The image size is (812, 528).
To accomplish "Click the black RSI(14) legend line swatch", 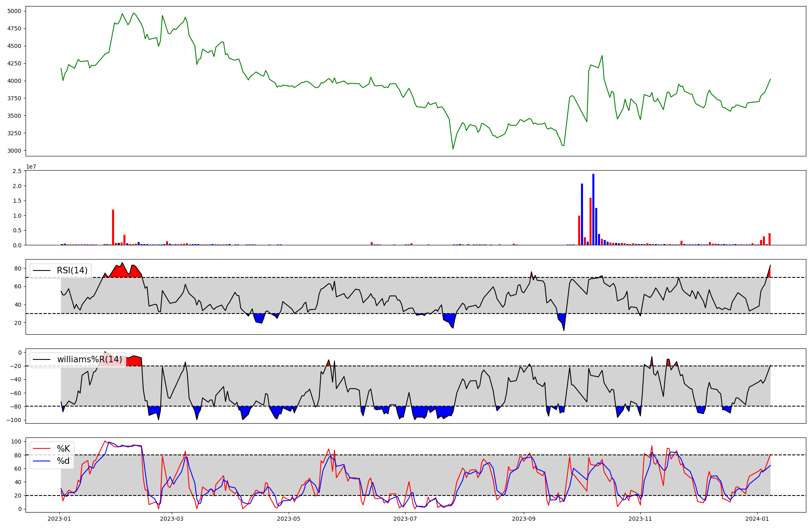I will [42, 270].
